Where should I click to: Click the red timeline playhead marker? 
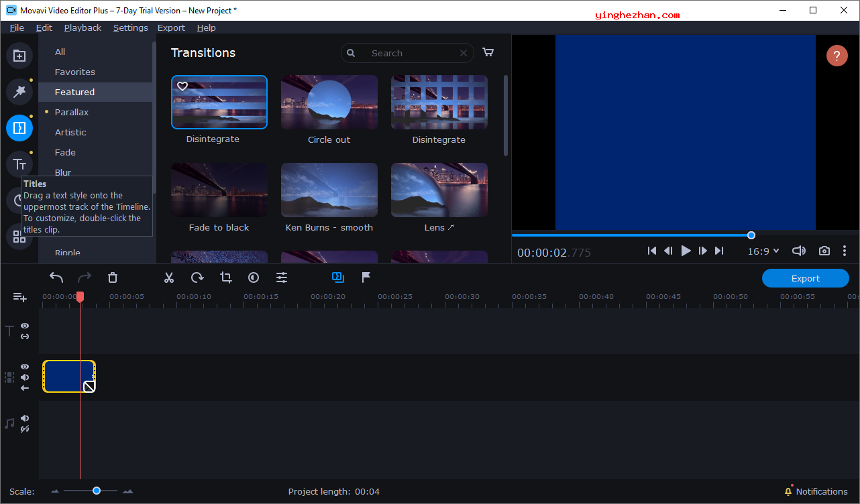point(80,296)
